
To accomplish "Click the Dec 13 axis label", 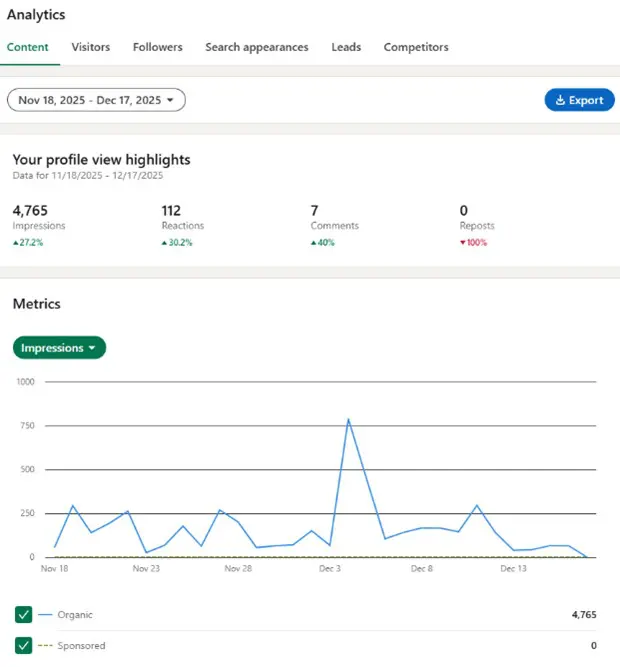I will point(513,568).
